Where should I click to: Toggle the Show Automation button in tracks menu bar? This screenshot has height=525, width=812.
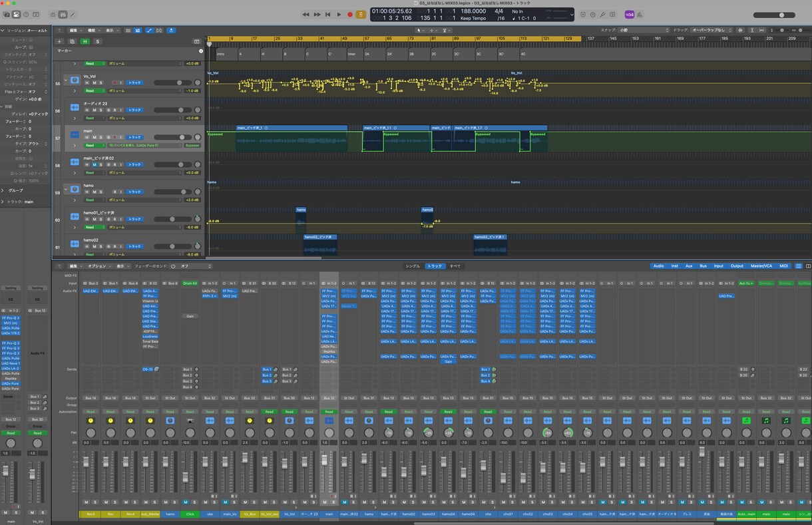click(150, 30)
